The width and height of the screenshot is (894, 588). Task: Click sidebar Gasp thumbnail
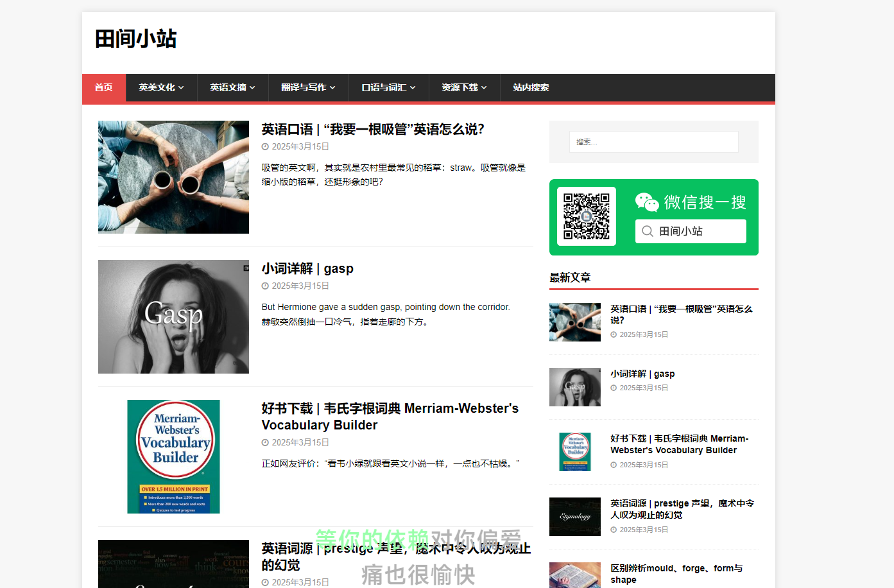coord(575,387)
